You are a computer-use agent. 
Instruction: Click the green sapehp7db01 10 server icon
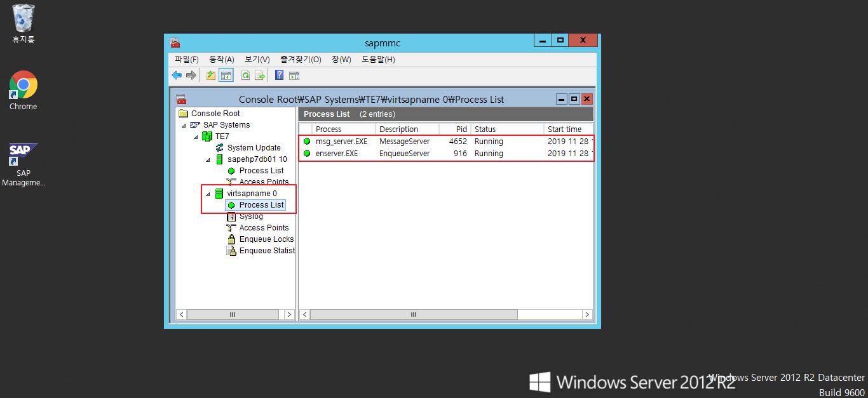coord(219,159)
